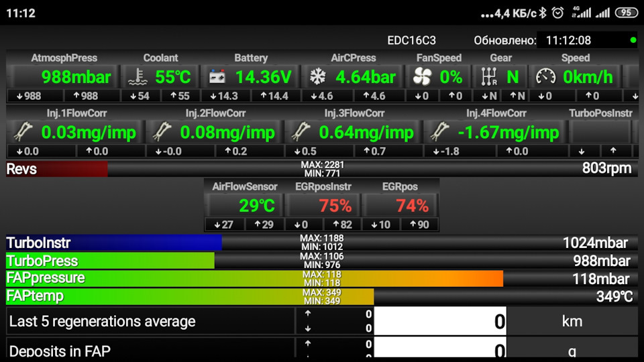Screen dimensions: 644x362
Task: Tap the Battery 14.36V value
Action: [263, 76]
